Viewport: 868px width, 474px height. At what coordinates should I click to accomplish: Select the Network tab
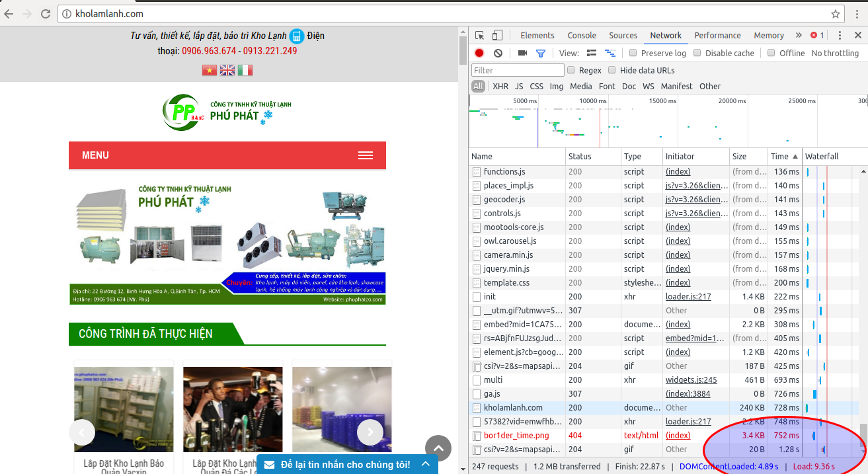pyautogui.click(x=666, y=36)
